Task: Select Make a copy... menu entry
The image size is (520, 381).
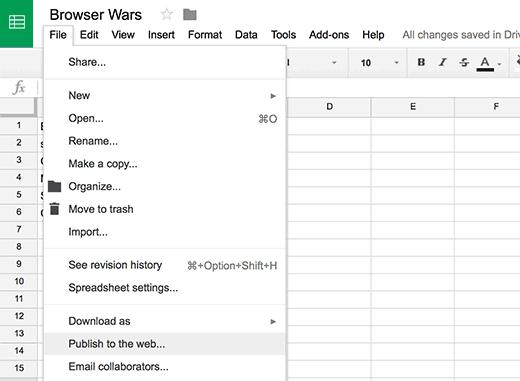Action: pos(165,164)
